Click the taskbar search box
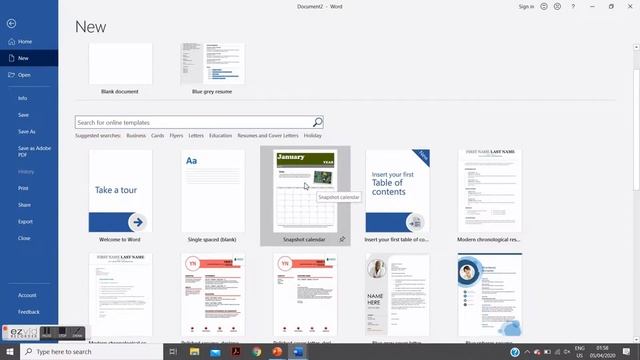 coord(91,351)
